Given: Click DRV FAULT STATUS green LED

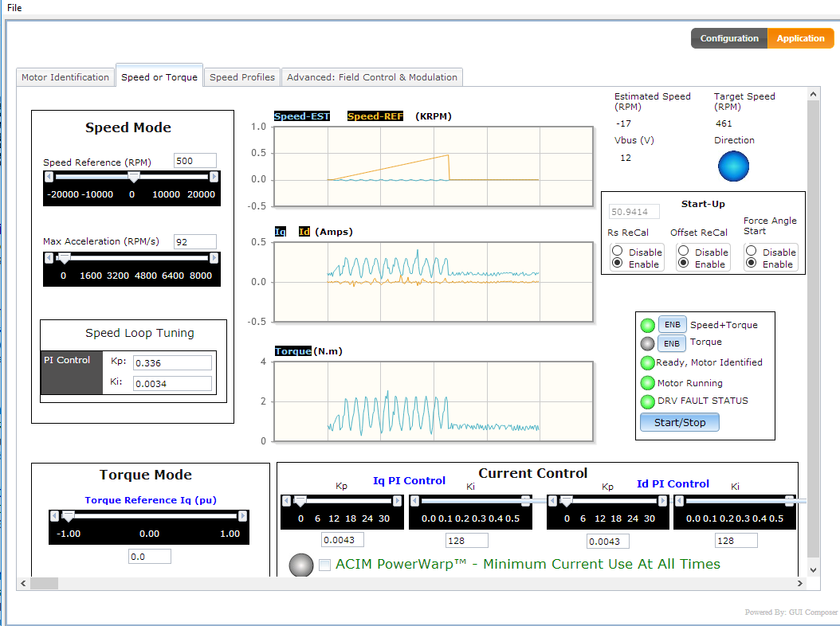Looking at the screenshot, I should pos(648,401).
